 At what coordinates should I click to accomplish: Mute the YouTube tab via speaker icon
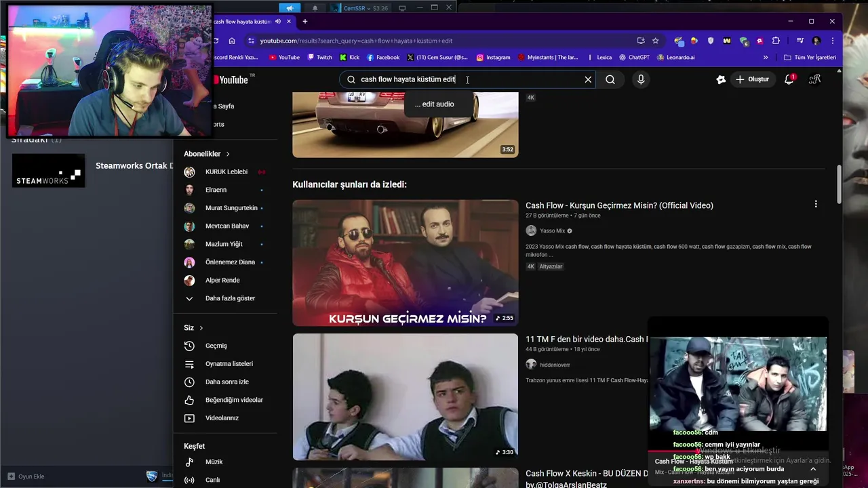click(278, 22)
